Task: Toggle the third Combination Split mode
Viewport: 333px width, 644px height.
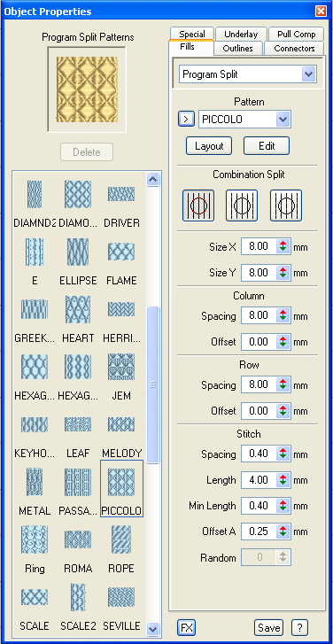Action: 286,206
